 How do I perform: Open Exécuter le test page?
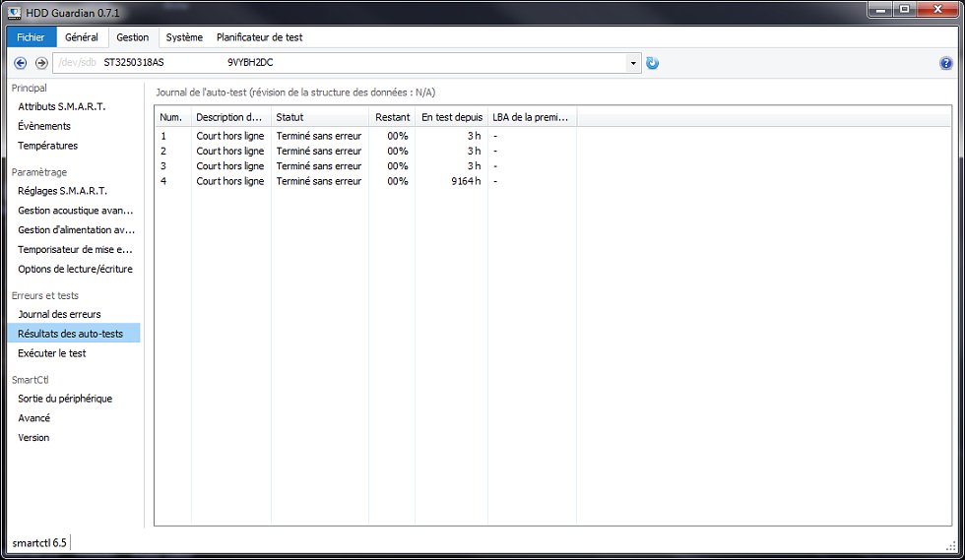point(51,353)
